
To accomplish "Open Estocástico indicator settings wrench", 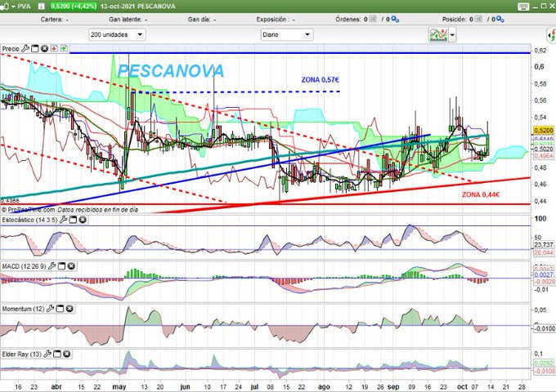I will pos(64,220).
